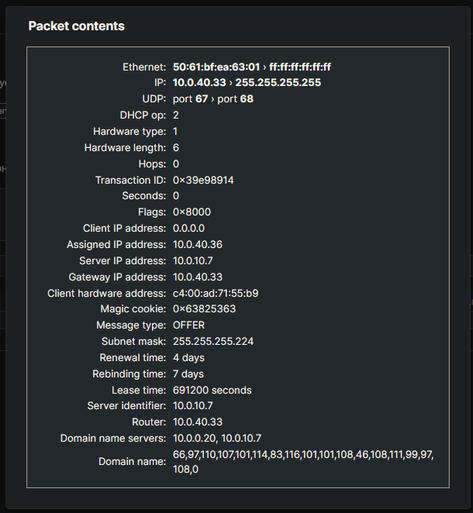Select the Assigned IP address 10.0.40.36

click(197, 245)
